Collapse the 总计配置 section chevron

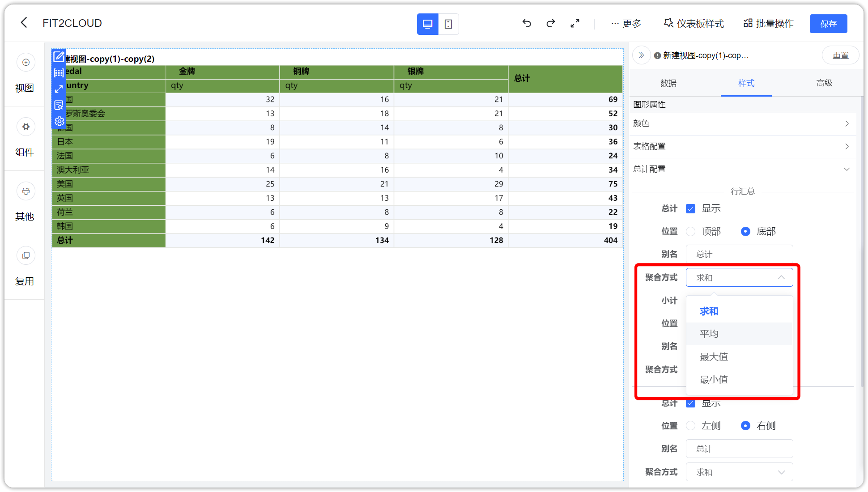847,169
